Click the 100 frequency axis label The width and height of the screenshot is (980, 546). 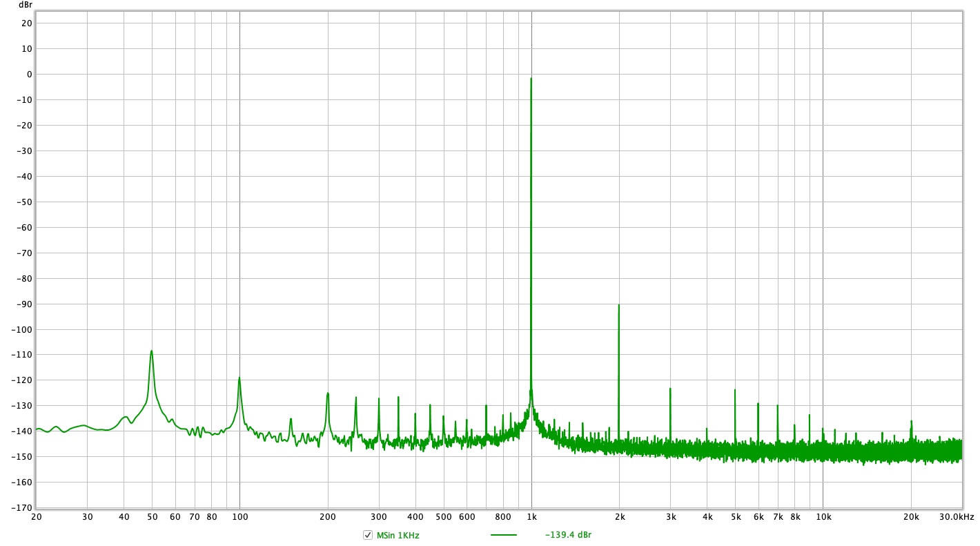click(x=239, y=516)
